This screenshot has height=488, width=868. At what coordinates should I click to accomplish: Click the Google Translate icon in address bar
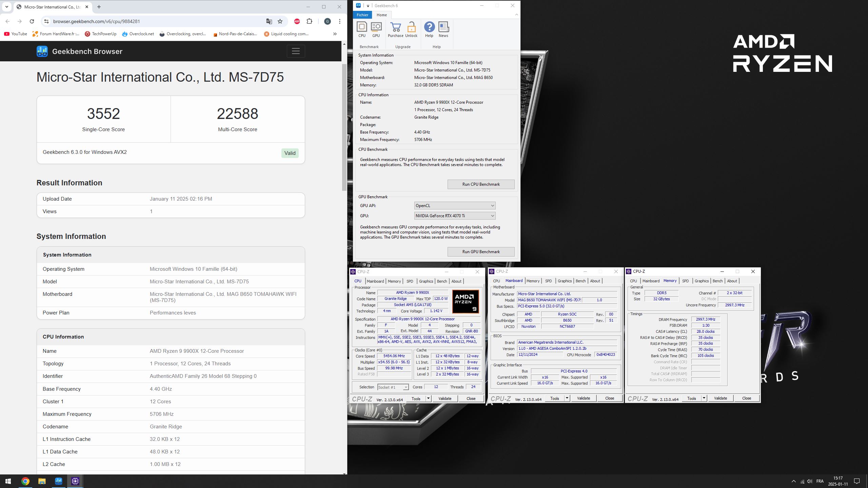(269, 21)
